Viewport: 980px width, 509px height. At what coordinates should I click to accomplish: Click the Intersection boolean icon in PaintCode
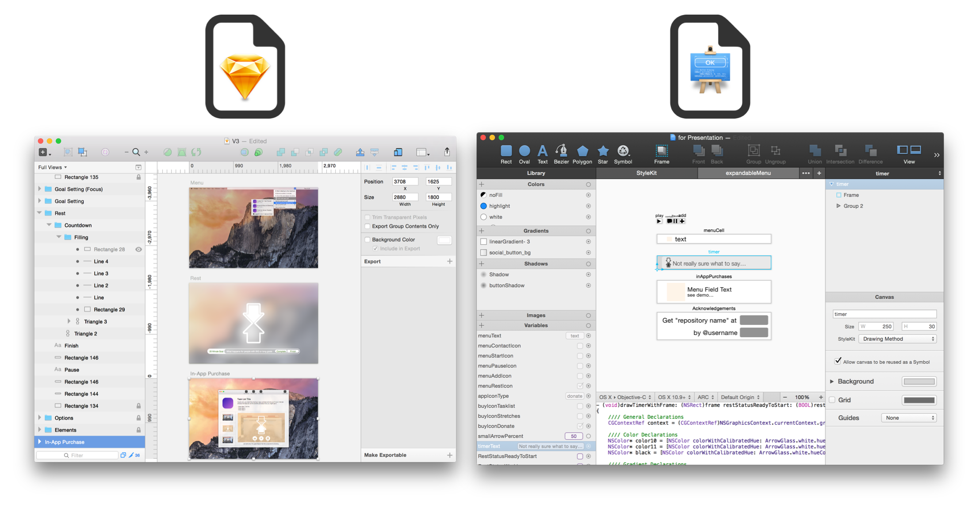(x=840, y=154)
